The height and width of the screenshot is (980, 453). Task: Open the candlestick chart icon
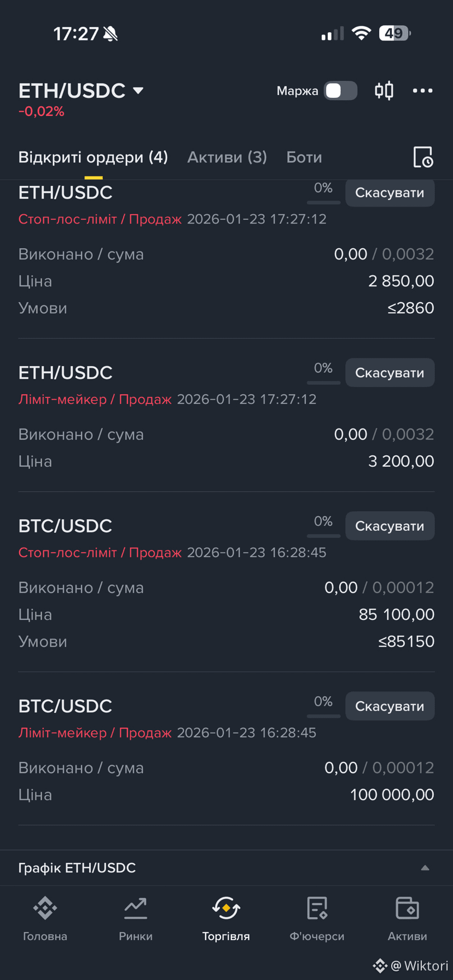pyautogui.click(x=384, y=90)
